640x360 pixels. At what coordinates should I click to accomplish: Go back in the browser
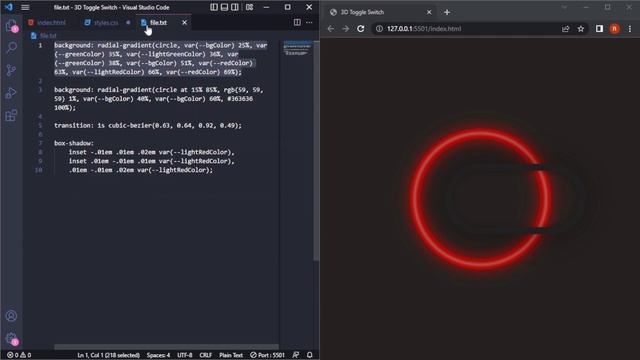(x=331, y=29)
